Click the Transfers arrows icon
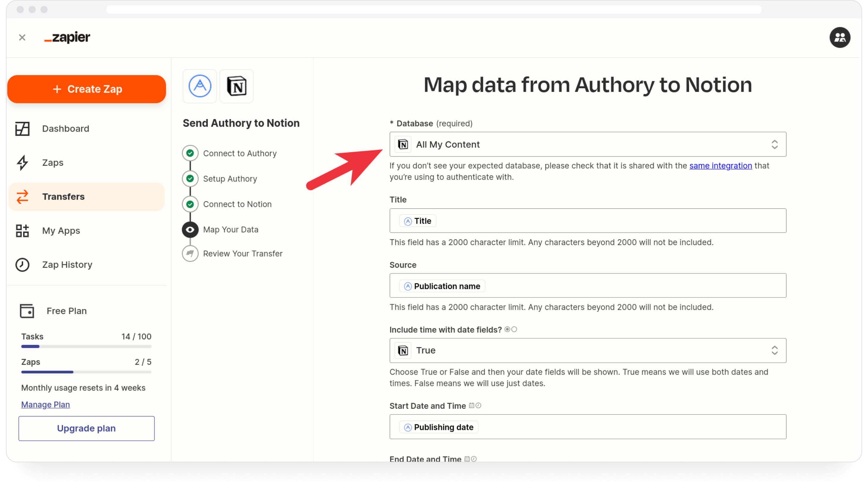This screenshot has width=868, height=492. (x=22, y=197)
